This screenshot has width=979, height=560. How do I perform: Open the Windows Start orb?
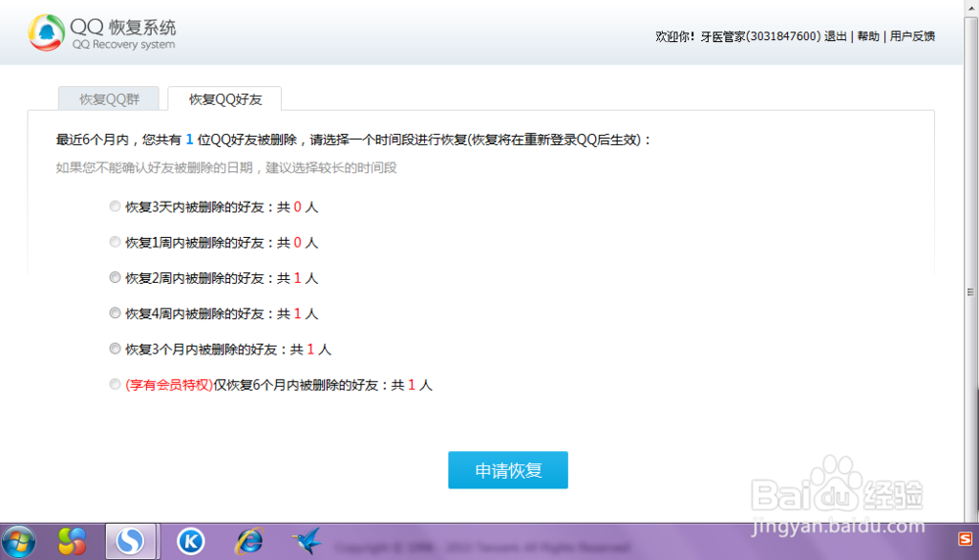[x=19, y=541]
